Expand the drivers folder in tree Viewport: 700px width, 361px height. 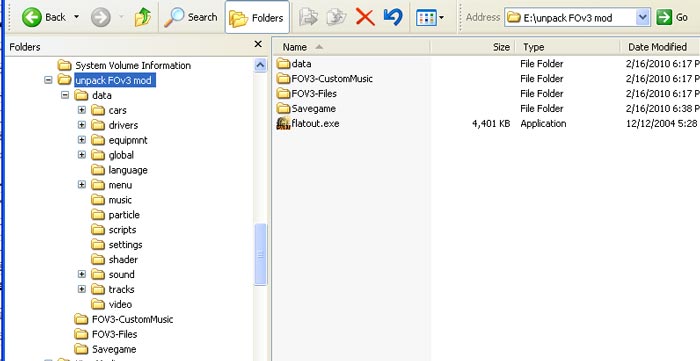click(82, 125)
